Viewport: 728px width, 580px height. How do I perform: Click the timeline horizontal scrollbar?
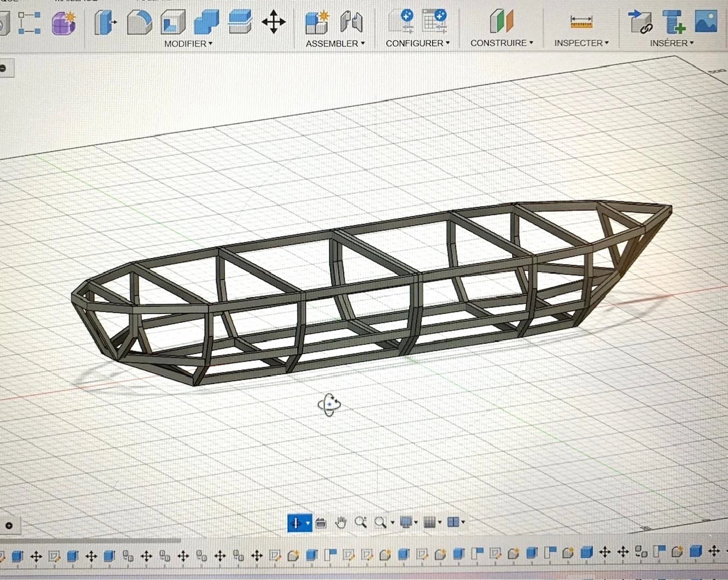(x=90, y=540)
